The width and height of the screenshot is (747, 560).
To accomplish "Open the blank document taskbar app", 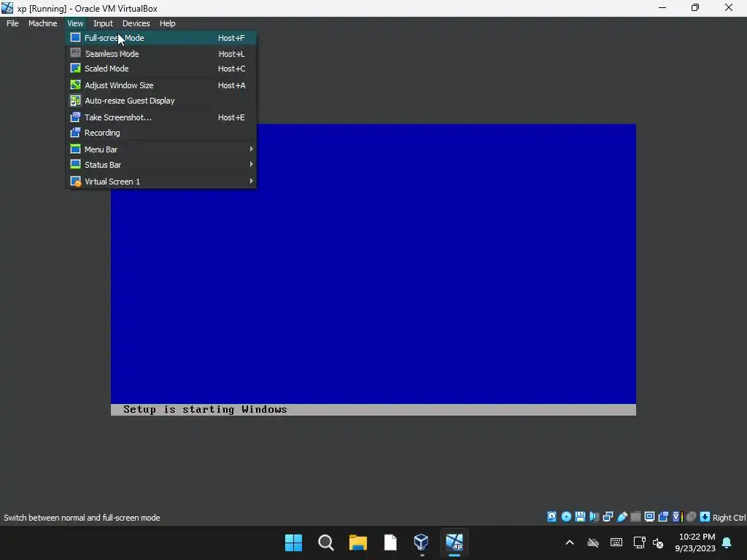I will 390,542.
